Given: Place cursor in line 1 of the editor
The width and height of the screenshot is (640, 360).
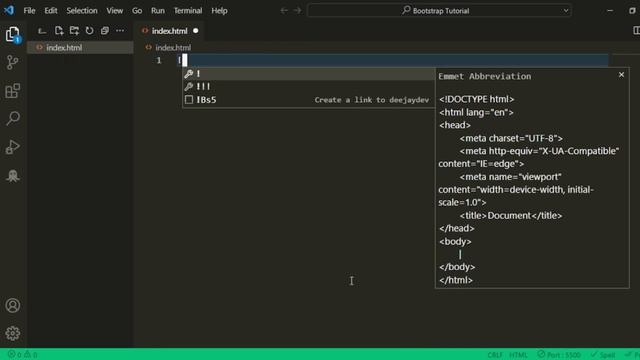Looking at the screenshot, I should point(392,60).
